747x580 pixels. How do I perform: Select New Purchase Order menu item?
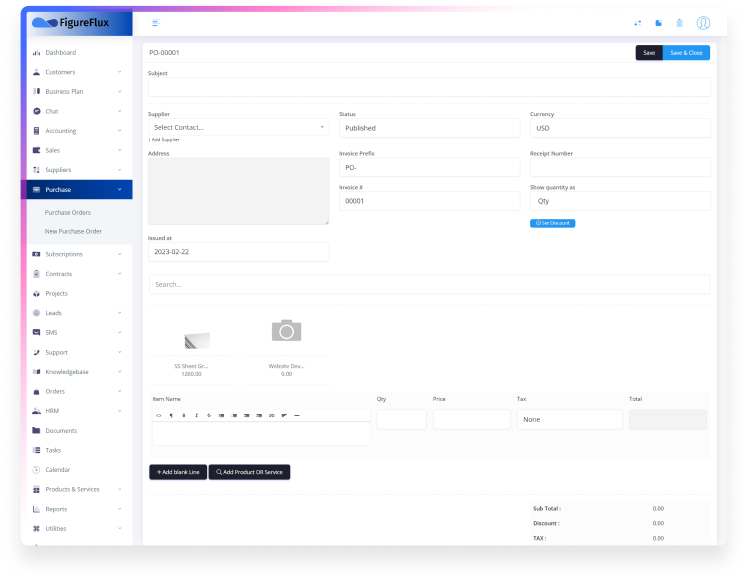(x=73, y=231)
